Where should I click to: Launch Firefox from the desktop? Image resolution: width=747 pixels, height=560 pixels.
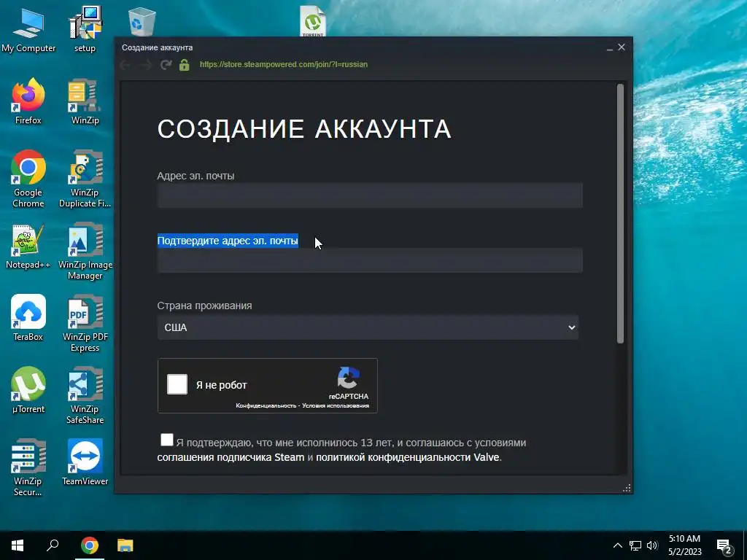tap(28, 102)
